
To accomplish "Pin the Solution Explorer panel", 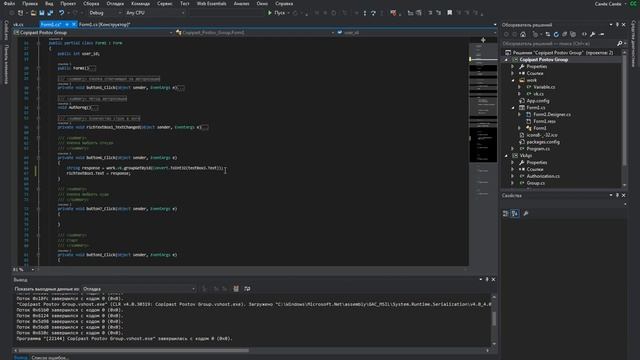I will pos(617,25).
